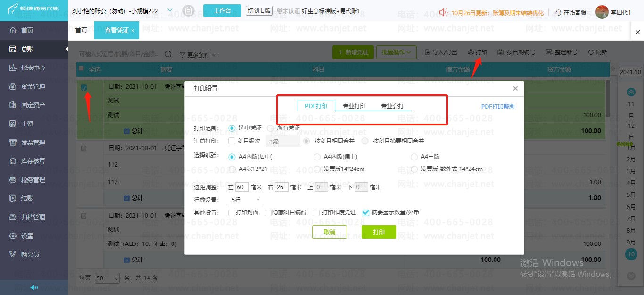Open the 行数设置 5行 dropdown
Viewport: 644px width, 295px height.
pos(246,200)
